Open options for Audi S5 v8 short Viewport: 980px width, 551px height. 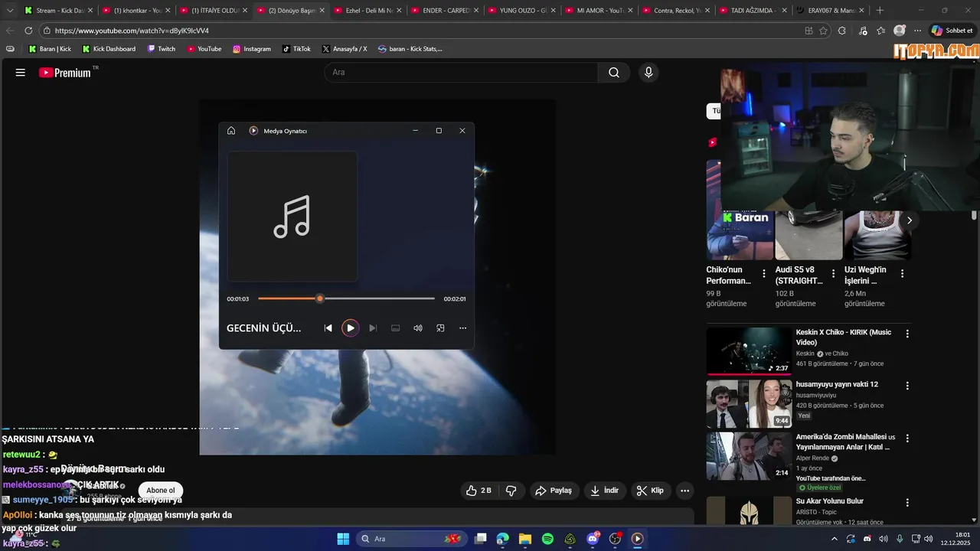click(833, 273)
